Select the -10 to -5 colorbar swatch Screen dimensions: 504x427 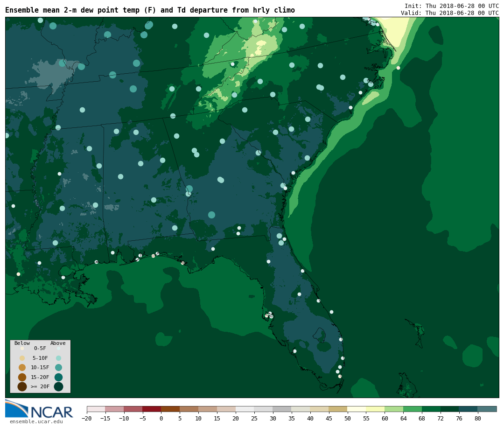pyautogui.click(x=133, y=409)
